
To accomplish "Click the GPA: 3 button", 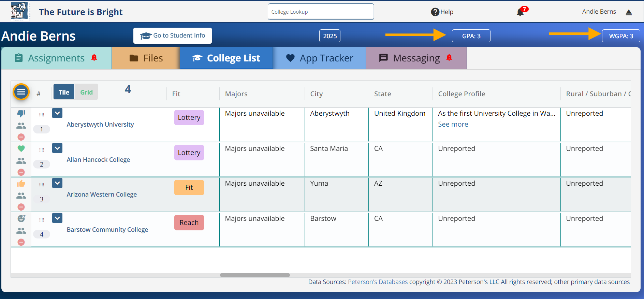I will coord(471,36).
